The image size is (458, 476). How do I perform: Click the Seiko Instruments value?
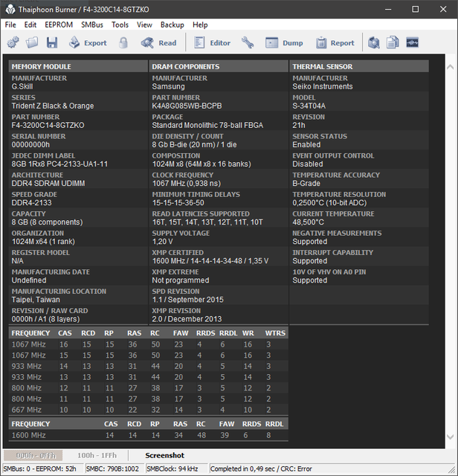323,86
